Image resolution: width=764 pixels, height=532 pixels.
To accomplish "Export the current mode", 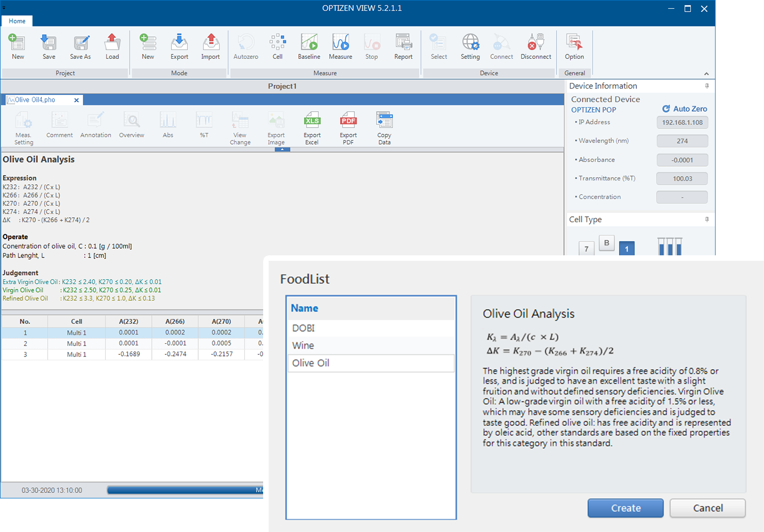I will [179, 47].
